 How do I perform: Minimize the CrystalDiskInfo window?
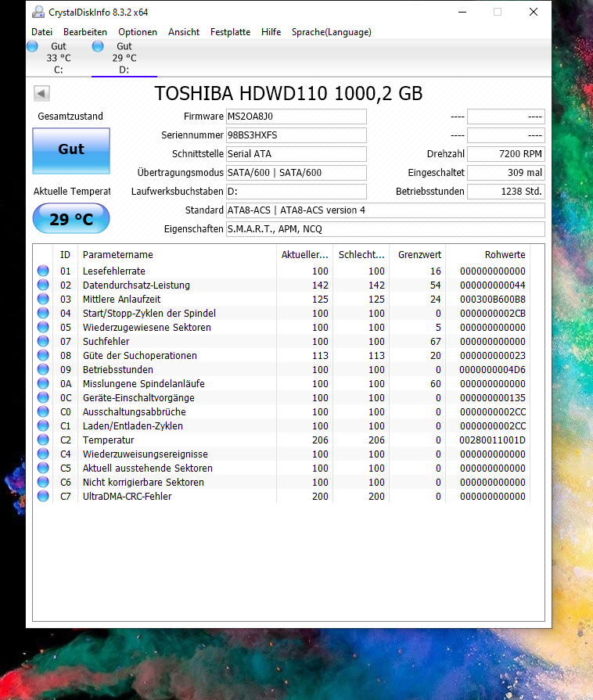(x=462, y=12)
